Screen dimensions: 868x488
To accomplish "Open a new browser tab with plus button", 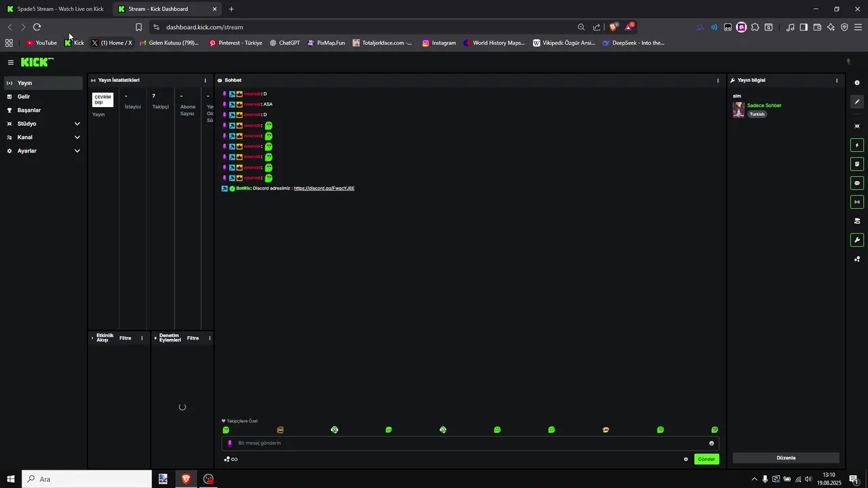I will (231, 9).
